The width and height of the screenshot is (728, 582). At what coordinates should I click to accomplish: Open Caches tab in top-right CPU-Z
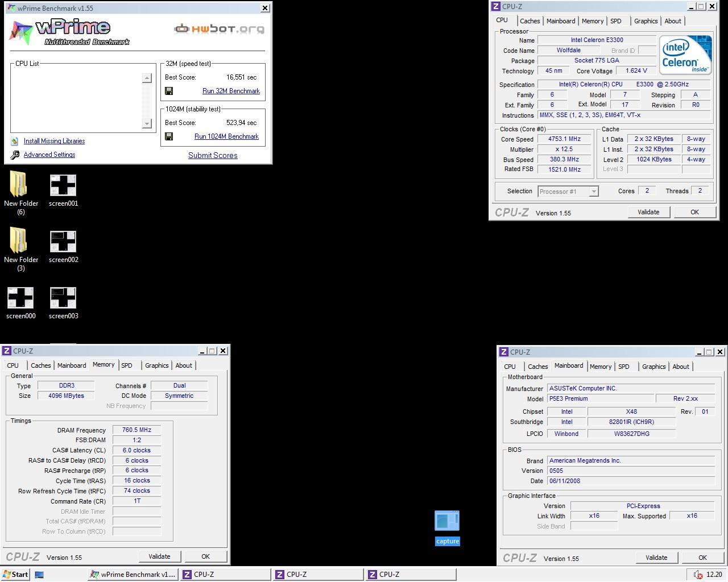coord(530,21)
